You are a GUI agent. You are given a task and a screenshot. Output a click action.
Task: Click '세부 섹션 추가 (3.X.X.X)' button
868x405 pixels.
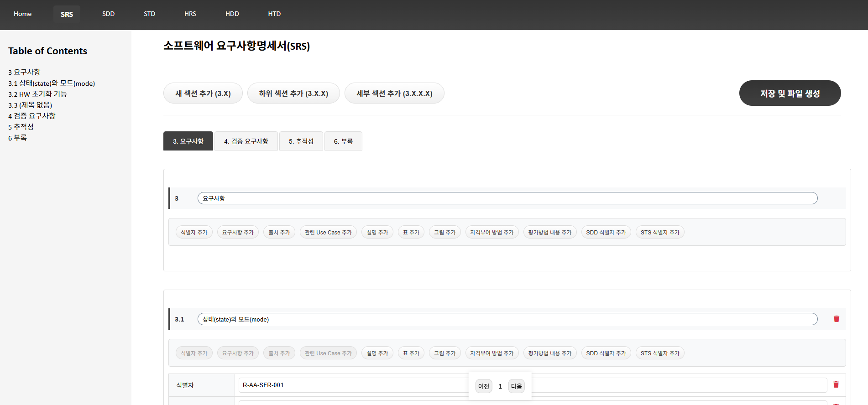[394, 93]
